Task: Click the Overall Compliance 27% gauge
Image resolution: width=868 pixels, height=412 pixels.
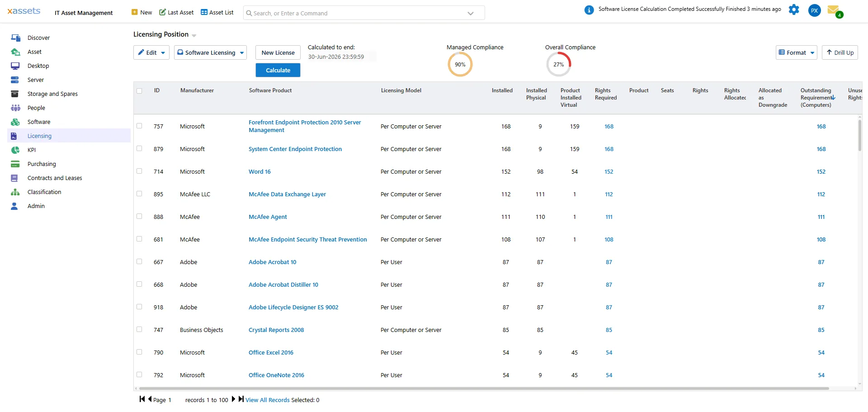Action: tap(559, 65)
